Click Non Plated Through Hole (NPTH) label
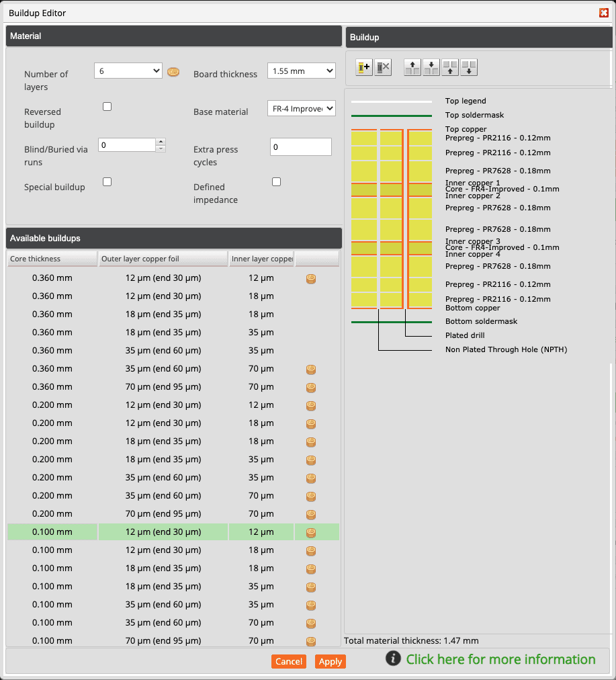 507,349
